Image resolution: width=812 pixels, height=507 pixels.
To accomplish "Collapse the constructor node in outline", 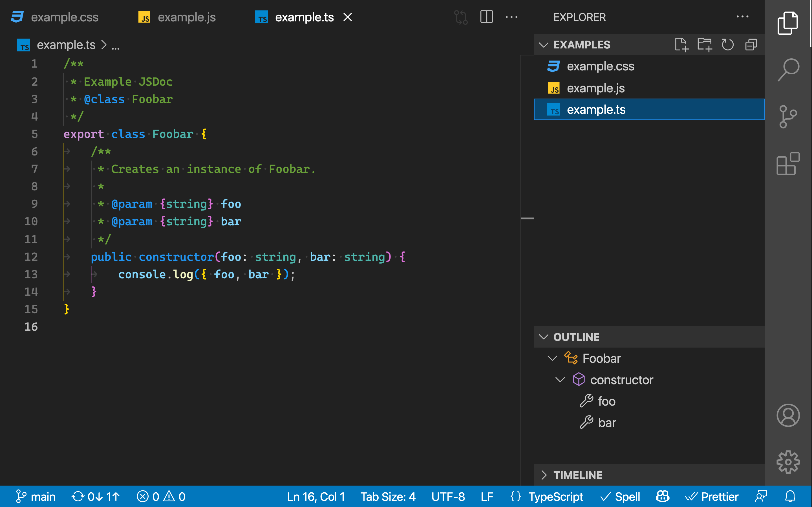I will [x=560, y=380].
